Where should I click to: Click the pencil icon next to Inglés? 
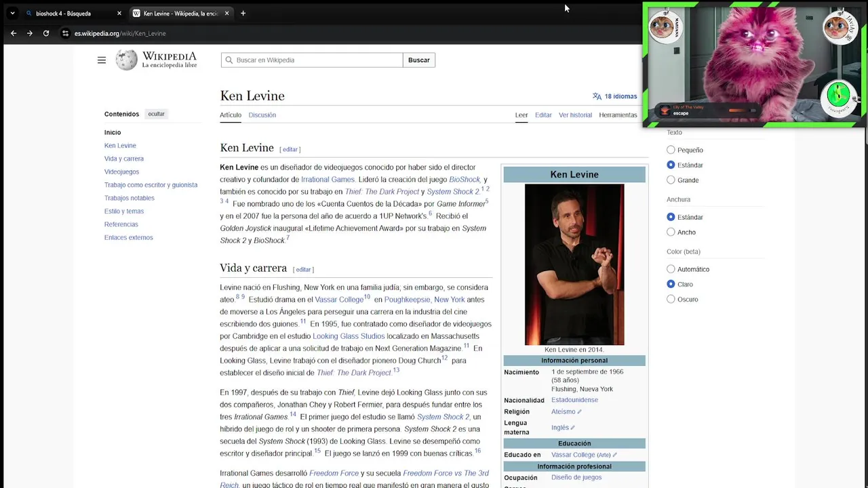[572, 428]
